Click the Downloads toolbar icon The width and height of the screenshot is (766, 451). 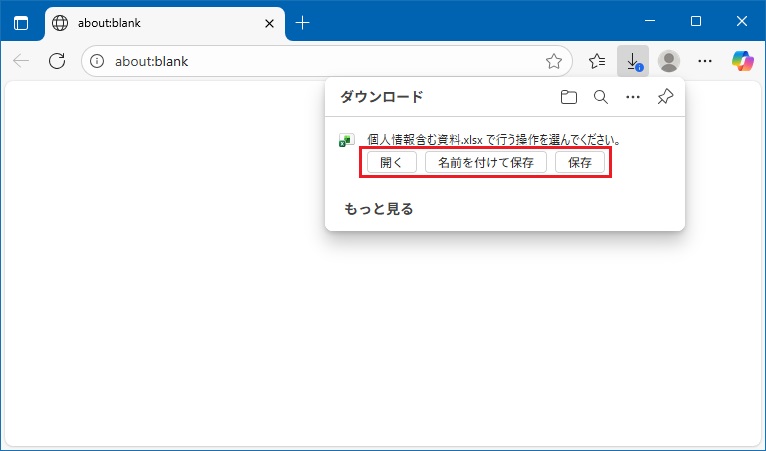pyautogui.click(x=633, y=61)
